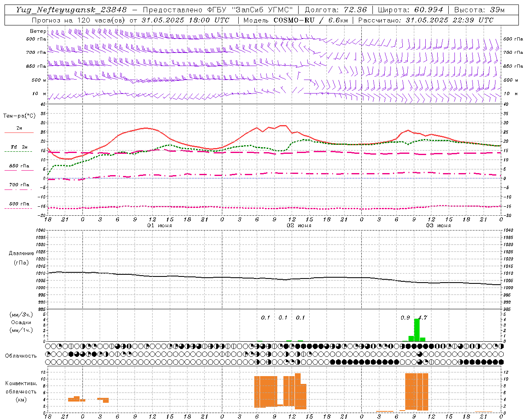Image resolution: width=525 pixels, height=420 pixels.
Task: Click the elevation label Высота: 39м
Action: point(479,10)
